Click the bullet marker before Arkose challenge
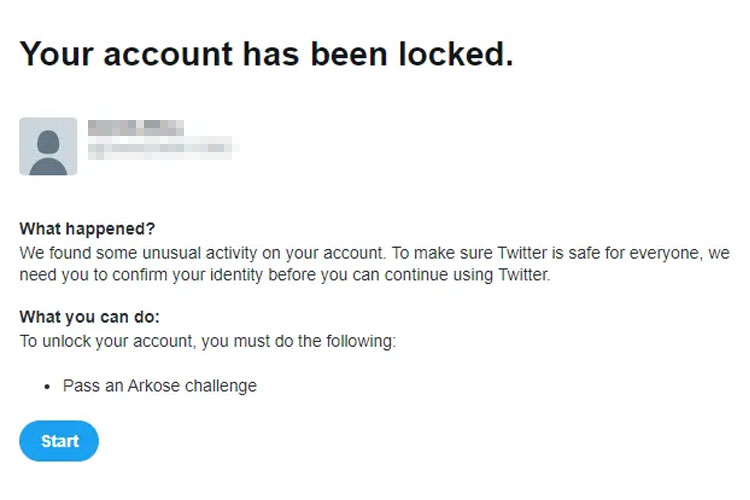This screenshot has width=750, height=500. tap(47, 386)
